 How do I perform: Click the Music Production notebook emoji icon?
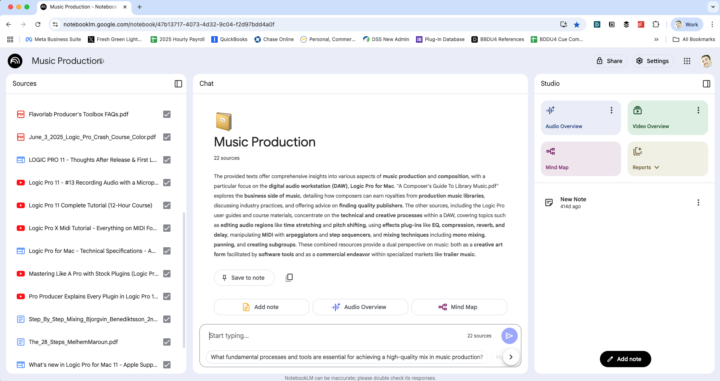pos(224,121)
